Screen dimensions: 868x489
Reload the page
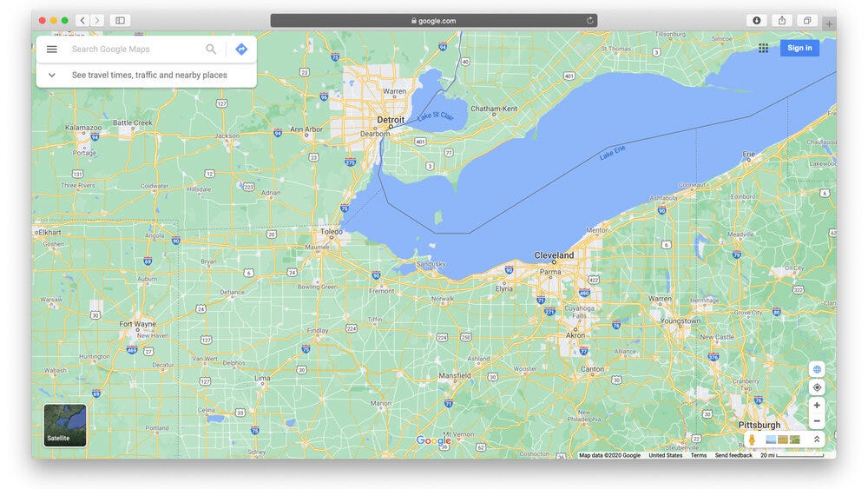590,21
